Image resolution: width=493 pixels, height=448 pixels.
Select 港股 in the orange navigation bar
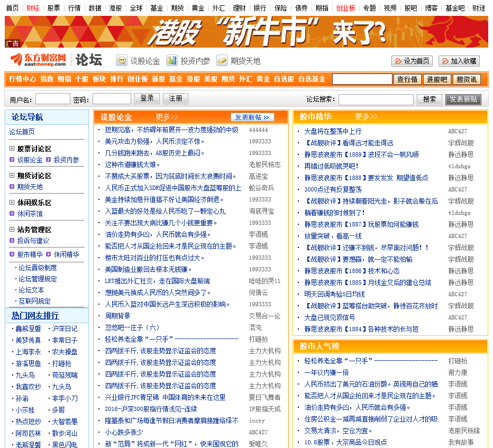click(193, 79)
